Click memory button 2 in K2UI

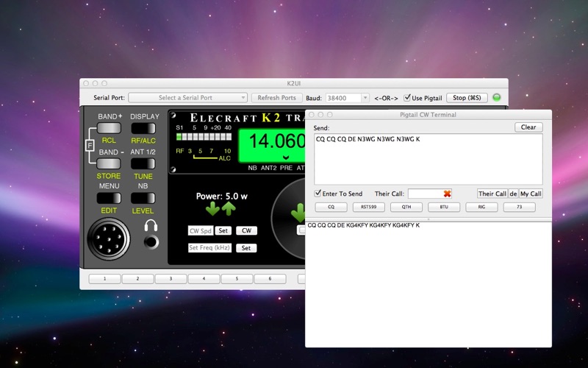point(137,279)
